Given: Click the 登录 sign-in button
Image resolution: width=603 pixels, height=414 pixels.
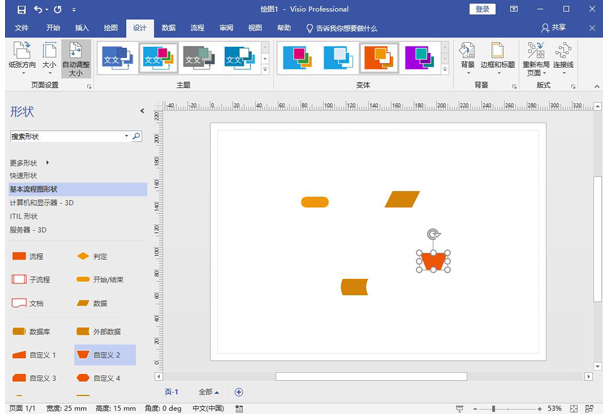Looking at the screenshot, I should click(x=483, y=9).
